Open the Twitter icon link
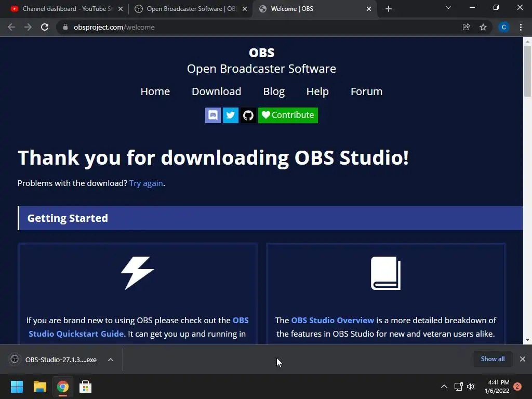Viewport: 532px width, 399px height. [230, 115]
